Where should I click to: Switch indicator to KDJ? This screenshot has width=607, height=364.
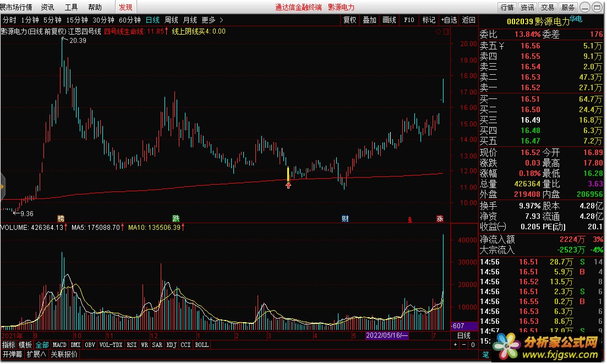[x=172, y=345]
